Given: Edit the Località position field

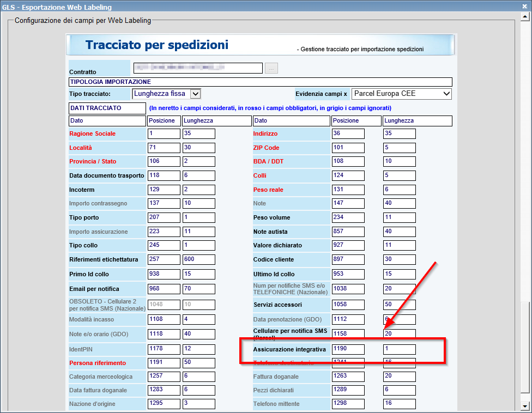Looking at the screenshot, I should [x=164, y=148].
